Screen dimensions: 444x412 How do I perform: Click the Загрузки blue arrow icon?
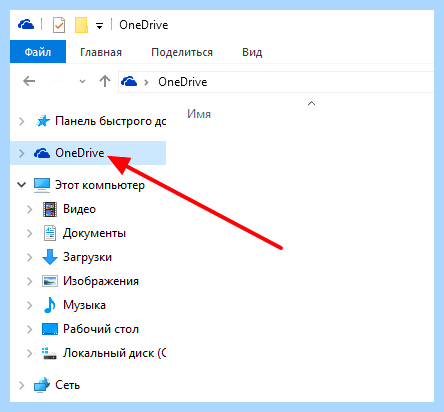(x=50, y=257)
